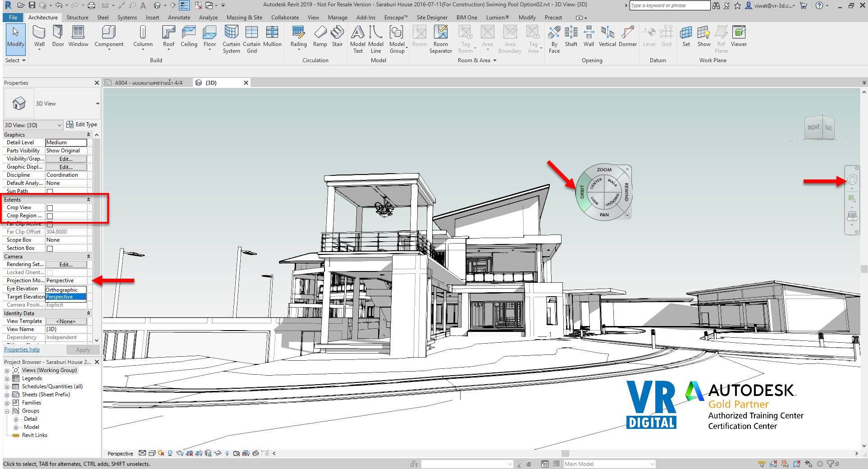Choose Orthographic in projection mode list
Viewport: 868px width, 469px height.
(x=66, y=290)
